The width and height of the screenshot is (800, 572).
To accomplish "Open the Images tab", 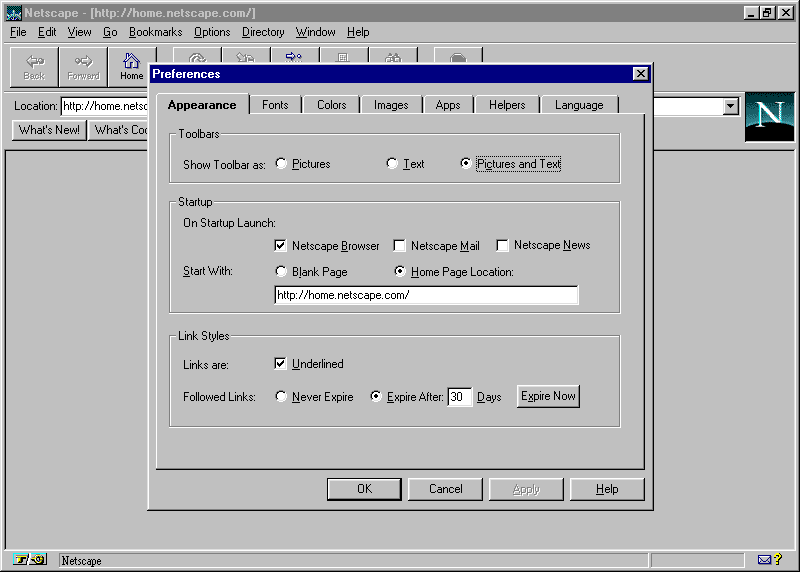I will click(x=391, y=105).
